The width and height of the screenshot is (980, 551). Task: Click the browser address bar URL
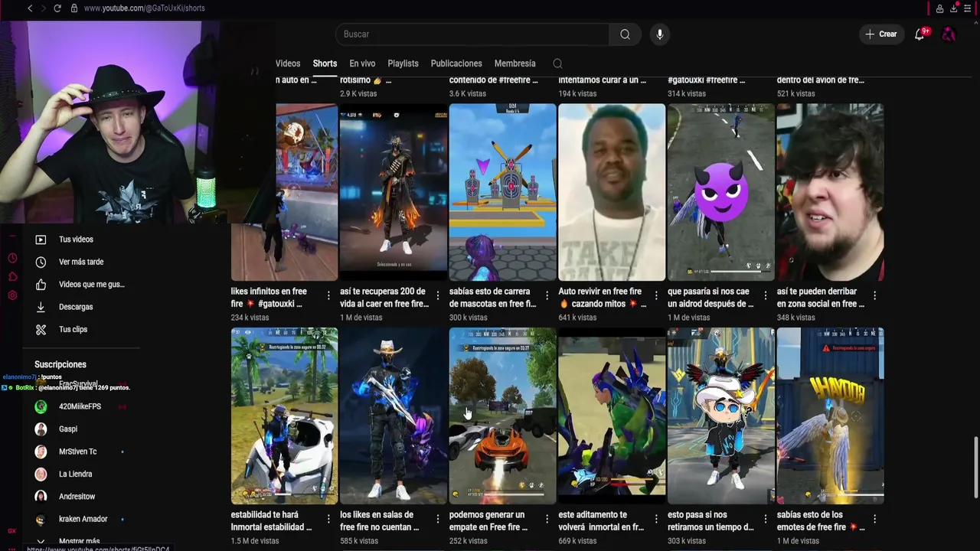point(144,8)
